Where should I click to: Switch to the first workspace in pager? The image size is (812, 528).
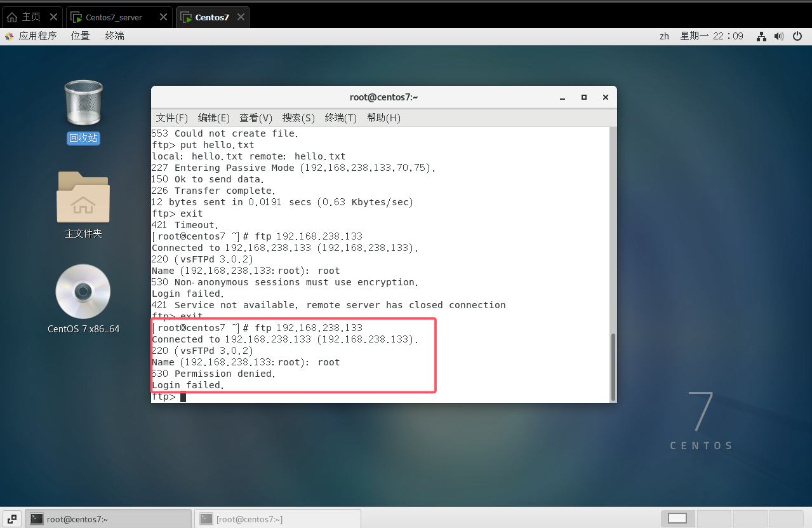point(677,518)
